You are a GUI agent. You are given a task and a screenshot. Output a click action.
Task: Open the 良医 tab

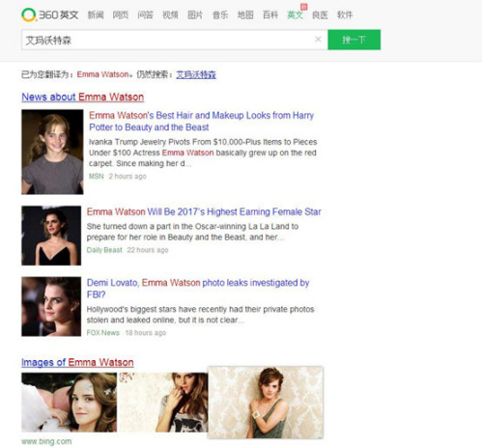(320, 14)
